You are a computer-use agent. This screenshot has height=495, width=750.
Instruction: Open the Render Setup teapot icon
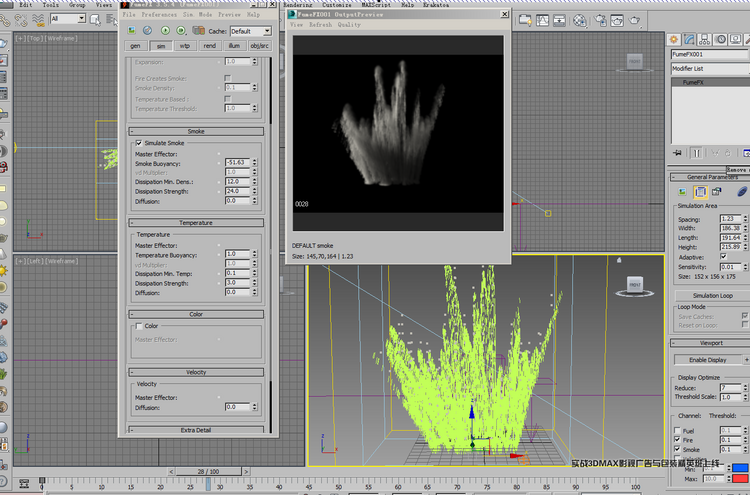pyautogui.click(x=601, y=21)
